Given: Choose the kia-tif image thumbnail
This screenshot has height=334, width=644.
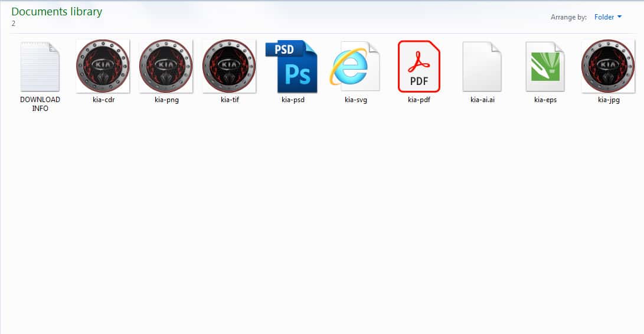Looking at the screenshot, I should tap(229, 66).
